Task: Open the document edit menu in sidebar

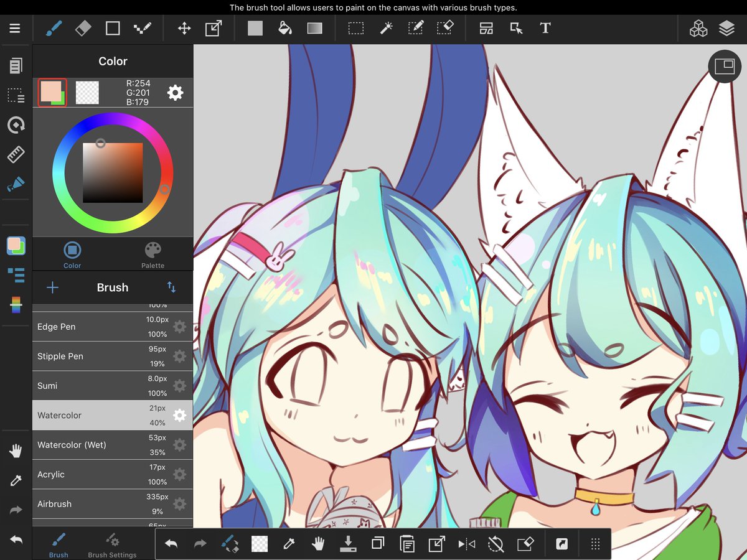Action: [x=16, y=66]
